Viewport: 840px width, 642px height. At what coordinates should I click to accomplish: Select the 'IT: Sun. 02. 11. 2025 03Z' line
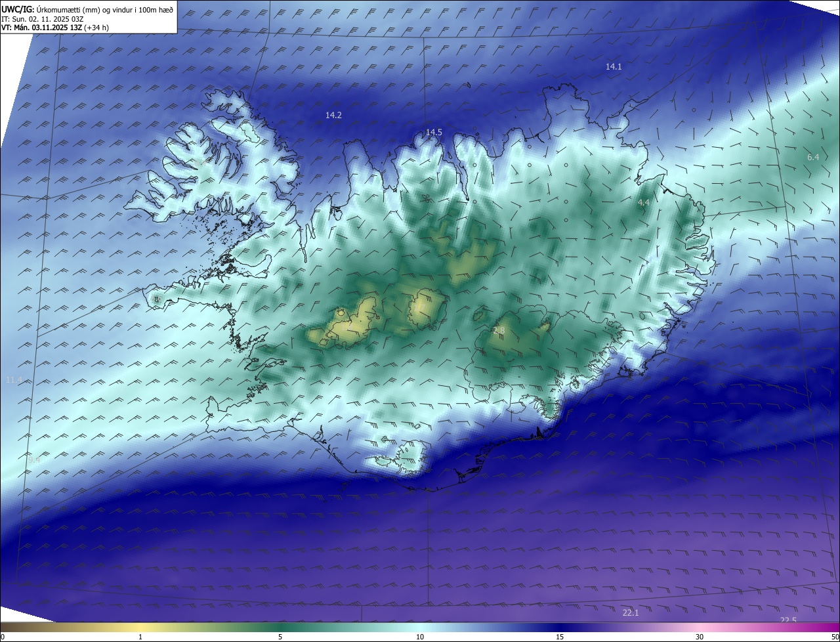(x=43, y=19)
